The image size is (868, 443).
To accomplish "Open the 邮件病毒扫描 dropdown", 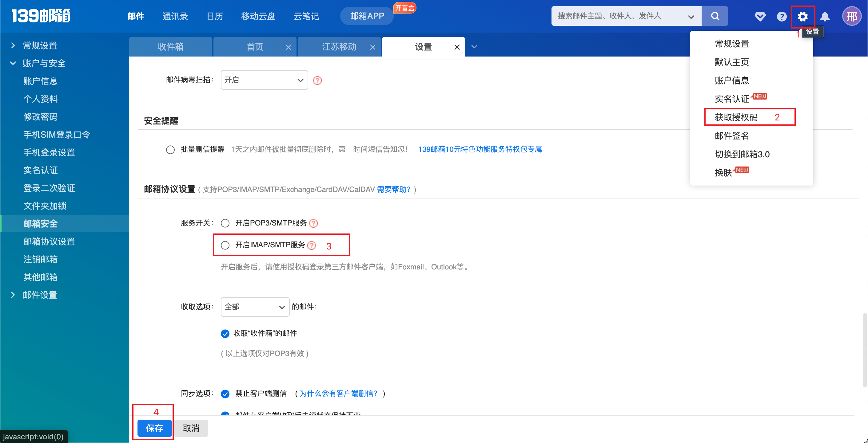I will [264, 80].
